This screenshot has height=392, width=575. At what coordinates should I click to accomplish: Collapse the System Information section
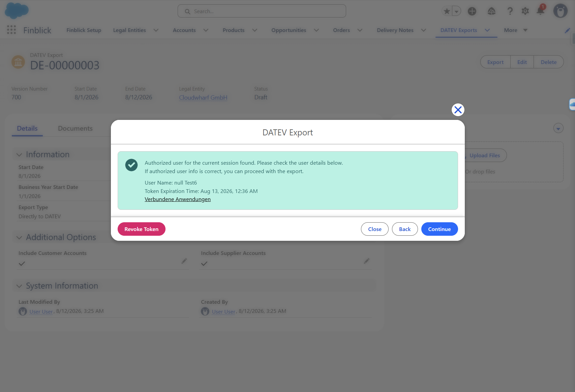coord(19,286)
